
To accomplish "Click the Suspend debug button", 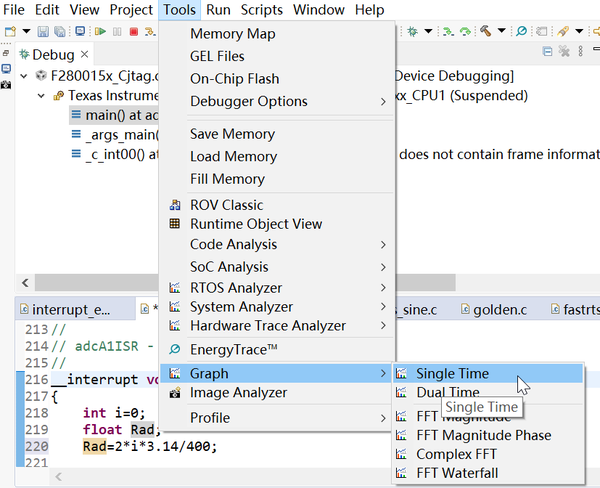I will tap(117, 32).
